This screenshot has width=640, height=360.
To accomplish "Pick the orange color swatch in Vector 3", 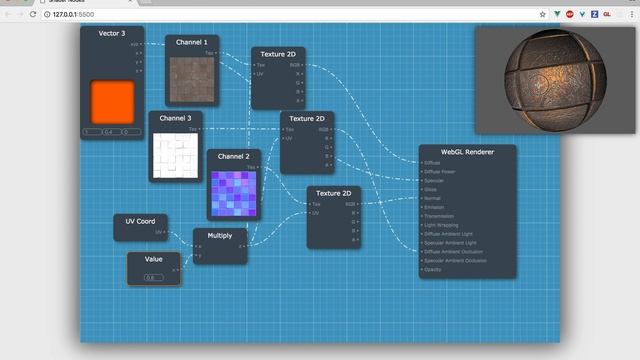I will pyautogui.click(x=112, y=102).
